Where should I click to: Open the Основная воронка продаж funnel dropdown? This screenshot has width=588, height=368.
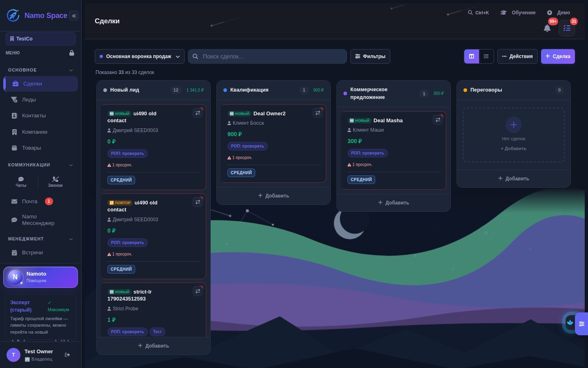tap(140, 56)
